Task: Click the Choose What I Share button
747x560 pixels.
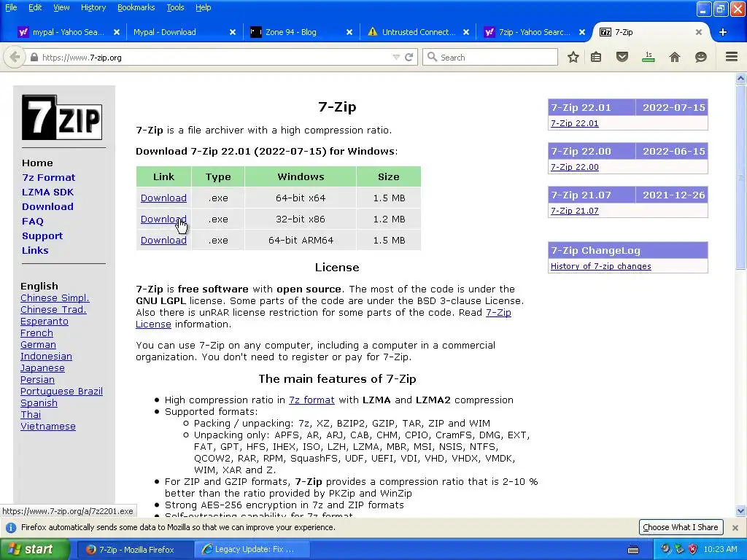Action: coord(681,527)
